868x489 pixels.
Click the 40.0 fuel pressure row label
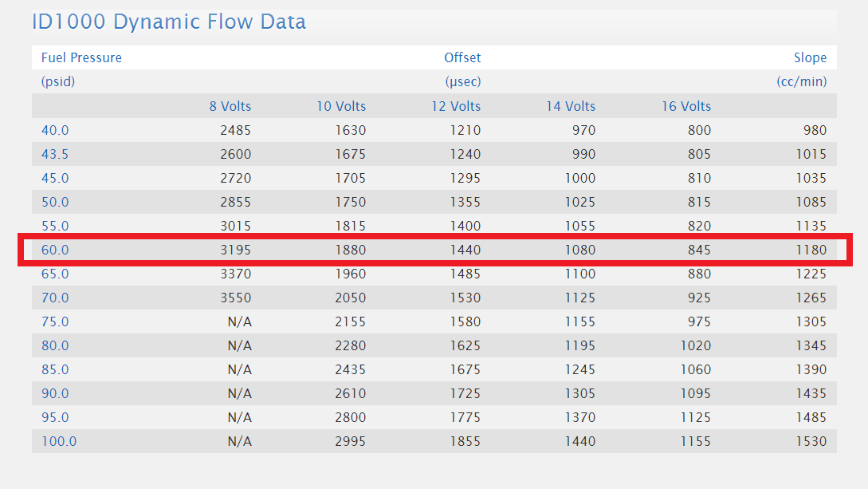pyautogui.click(x=55, y=130)
